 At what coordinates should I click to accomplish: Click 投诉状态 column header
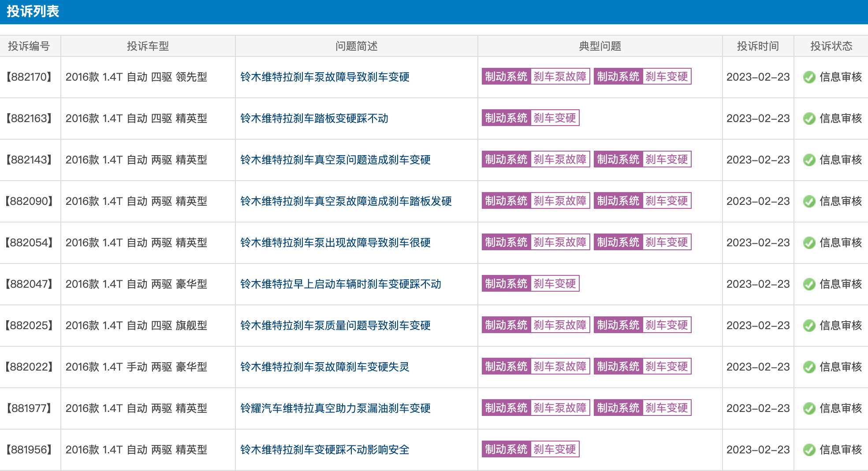[x=831, y=46]
